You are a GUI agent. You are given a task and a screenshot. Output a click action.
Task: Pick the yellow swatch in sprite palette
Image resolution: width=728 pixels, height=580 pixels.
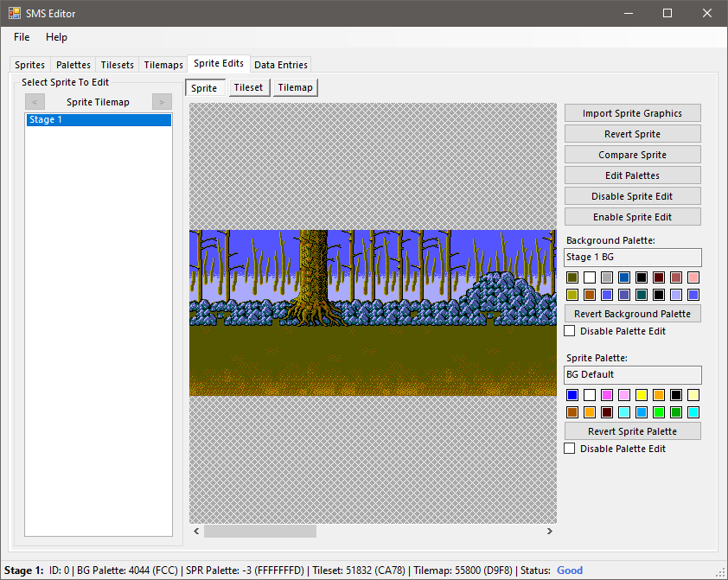642,395
